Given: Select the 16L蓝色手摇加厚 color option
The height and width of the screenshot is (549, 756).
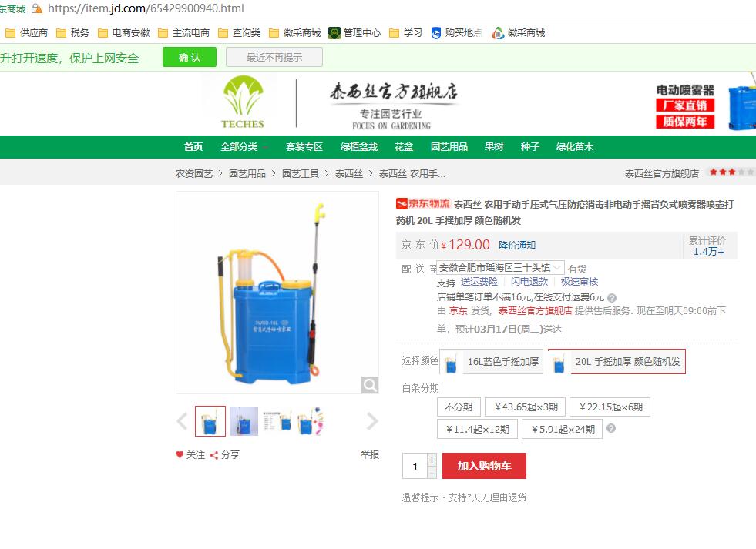Looking at the screenshot, I should (492, 362).
